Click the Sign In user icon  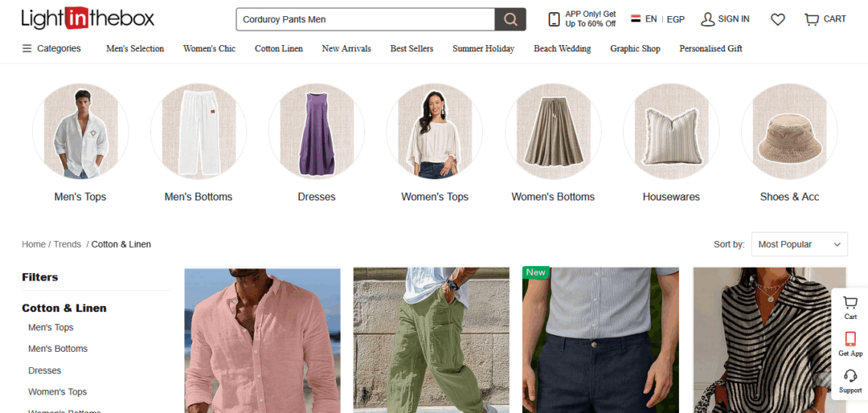[x=707, y=19]
